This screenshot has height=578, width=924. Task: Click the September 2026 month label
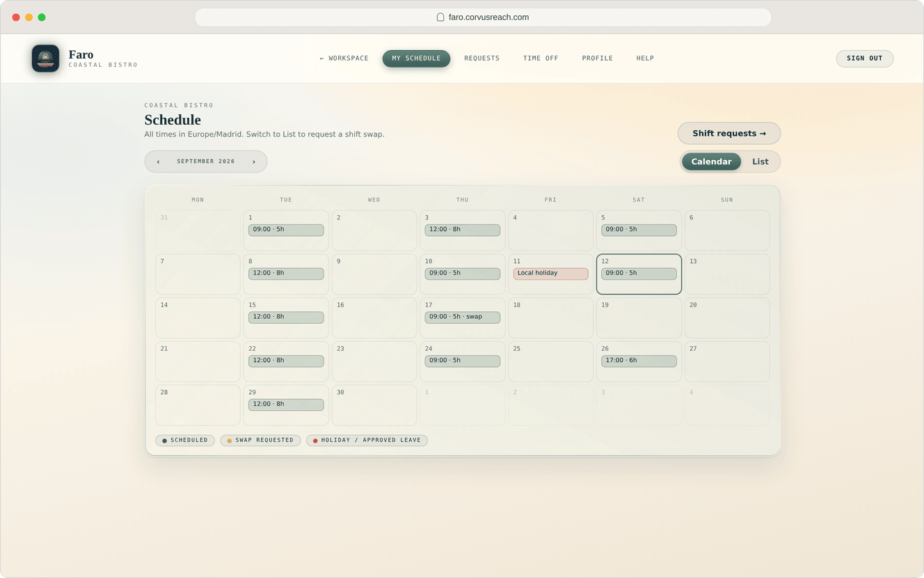pos(206,162)
